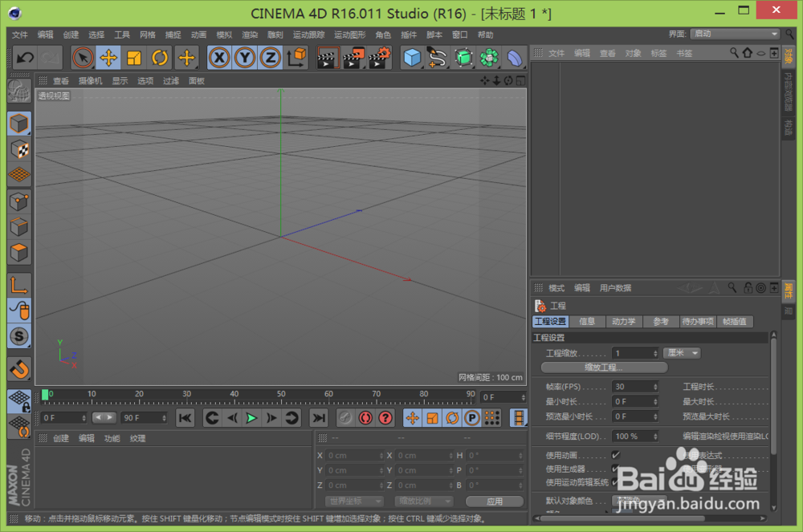Viewport: 803px width, 532px height.
Task: Click the X position 0 cm field
Action: (x=356, y=455)
